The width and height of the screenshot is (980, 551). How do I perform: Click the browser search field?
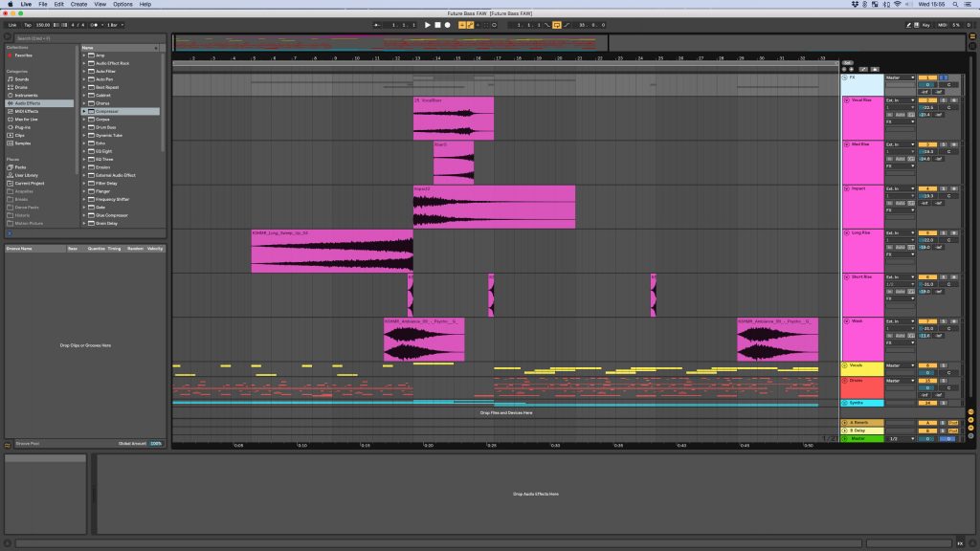tap(89, 38)
